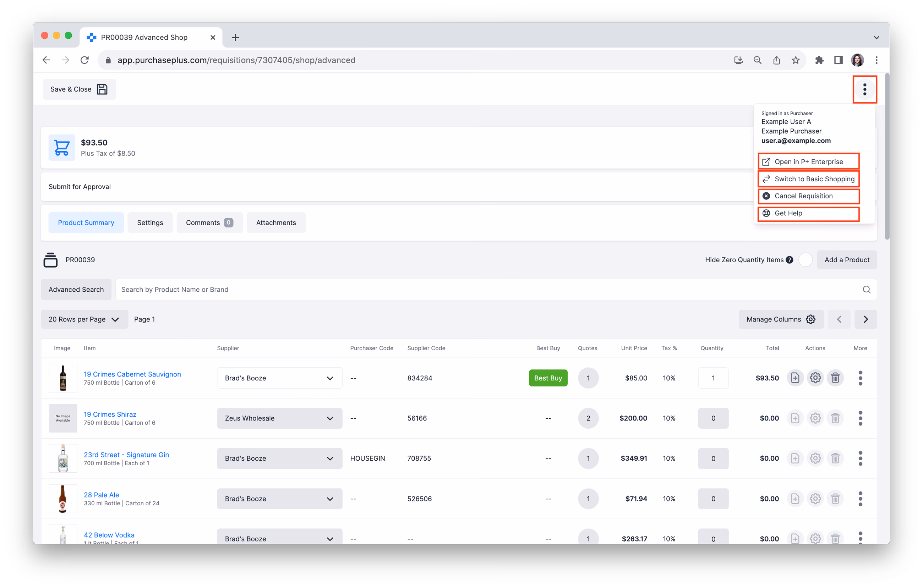Open the browser zoom magnifier icon
The height and width of the screenshot is (588, 923).
(x=757, y=60)
